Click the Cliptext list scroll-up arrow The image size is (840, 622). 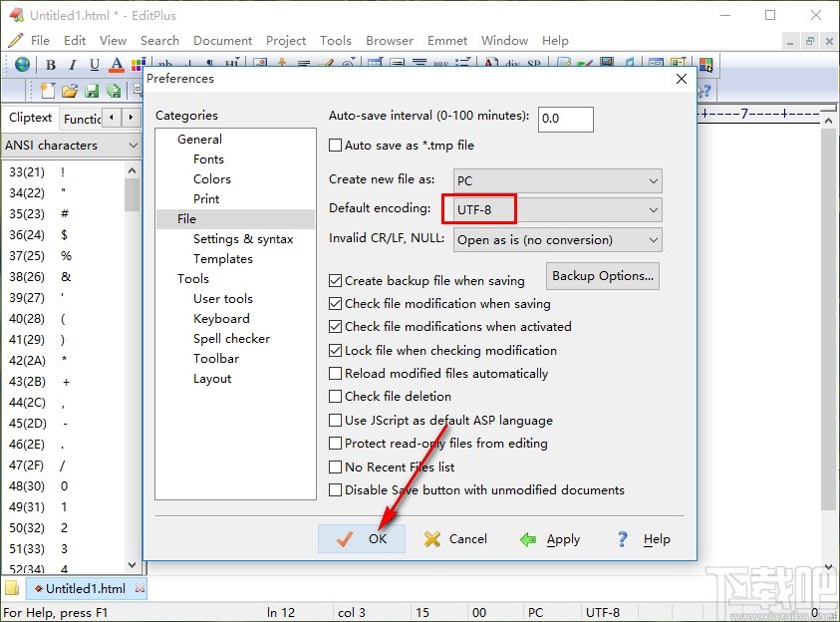pos(133,170)
